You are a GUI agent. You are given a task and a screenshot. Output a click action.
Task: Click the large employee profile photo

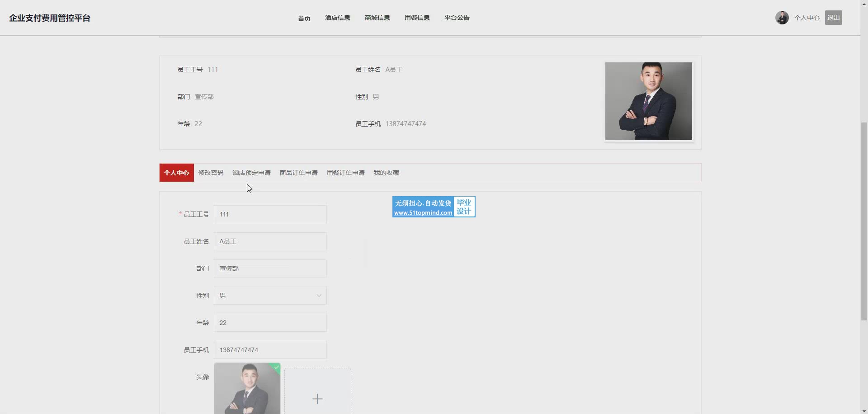click(x=648, y=101)
